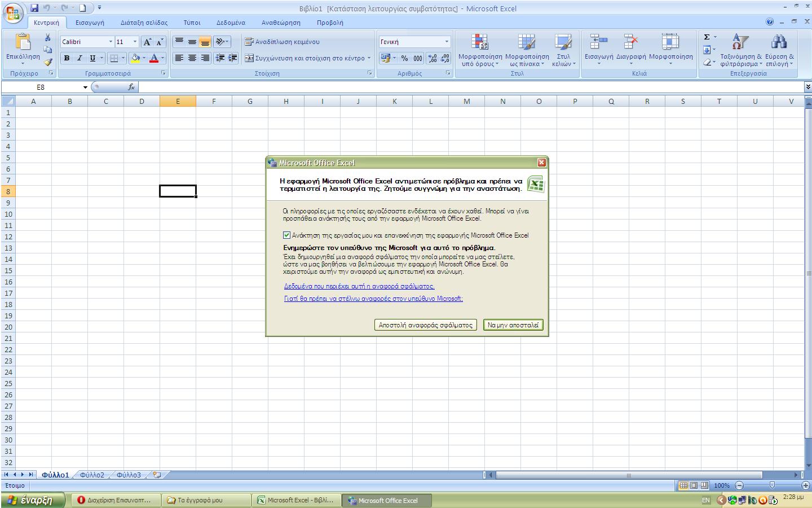The height and width of the screenshot is (508, 812).
Task: Open the number format (Γενική) dropdown
Action: pyautogui.click(x=447, y=42)
